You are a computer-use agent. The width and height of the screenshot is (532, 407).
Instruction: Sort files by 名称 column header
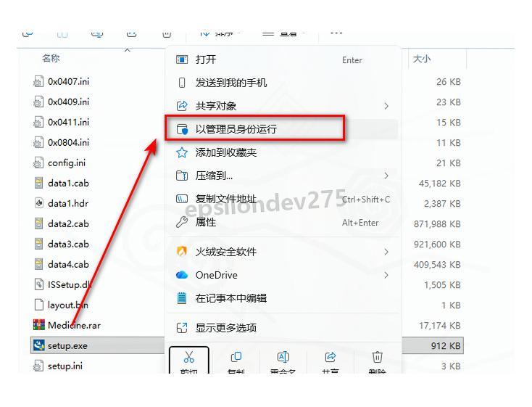(51, 59)
